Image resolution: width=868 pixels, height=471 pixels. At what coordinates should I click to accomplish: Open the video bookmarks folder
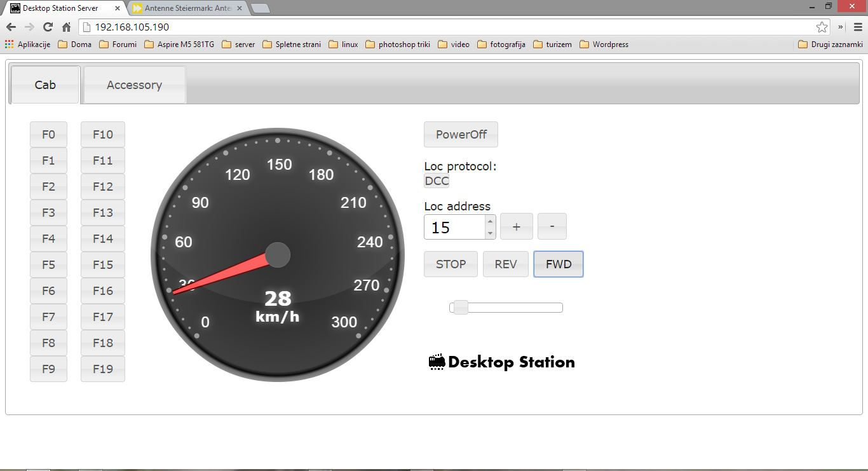[x=454, y=44]
